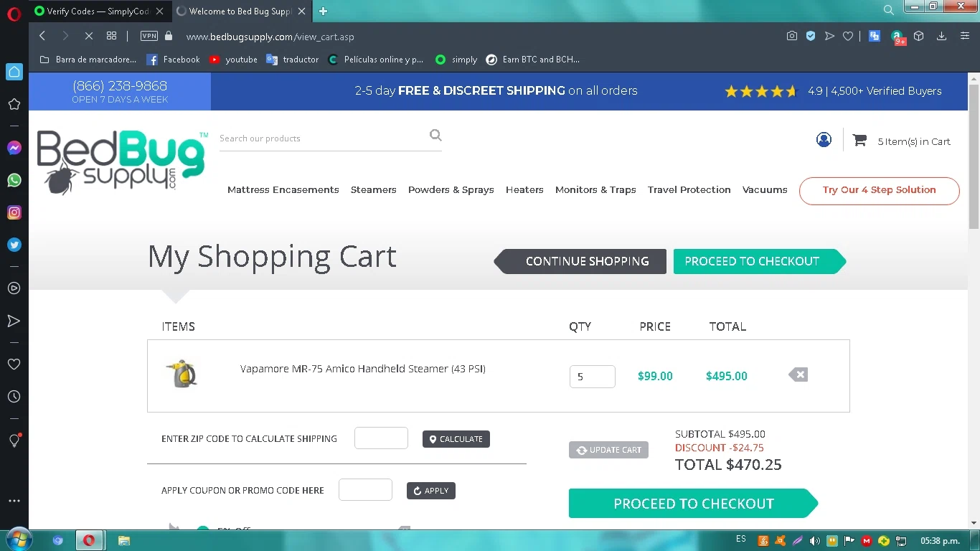The image size is (980, 551).
Task: Click the Calculate shipping button
Action: point(456,439)
